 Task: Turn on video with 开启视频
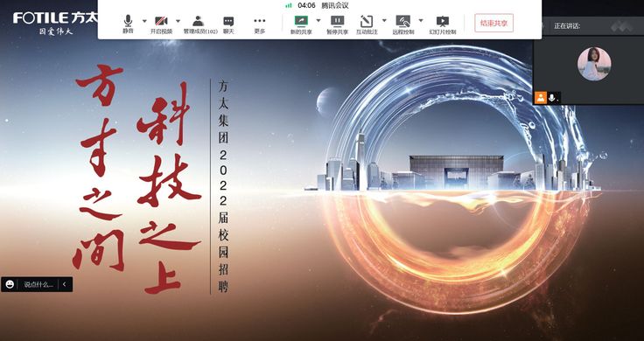pos(161,24)
